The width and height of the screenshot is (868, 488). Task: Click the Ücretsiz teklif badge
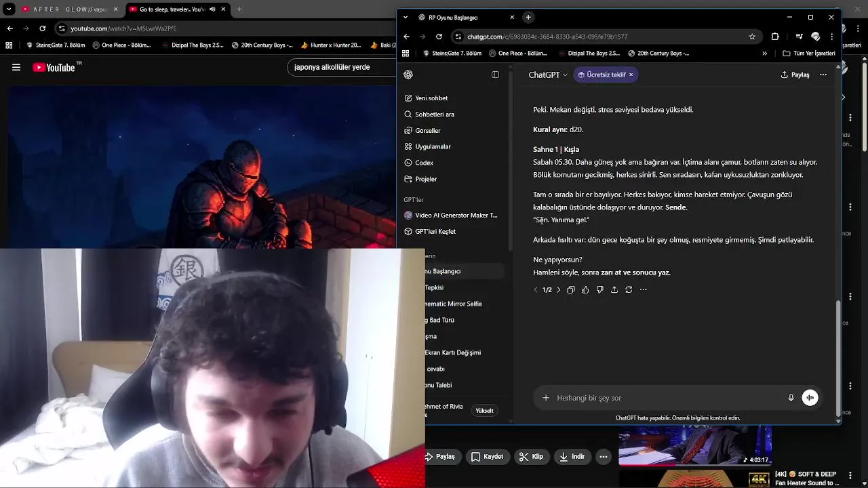(602, 75)
